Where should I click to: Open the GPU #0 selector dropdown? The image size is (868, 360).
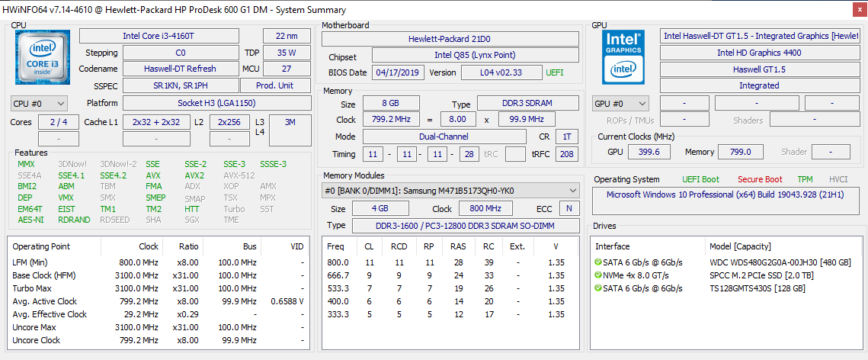[x=620, y=103]
